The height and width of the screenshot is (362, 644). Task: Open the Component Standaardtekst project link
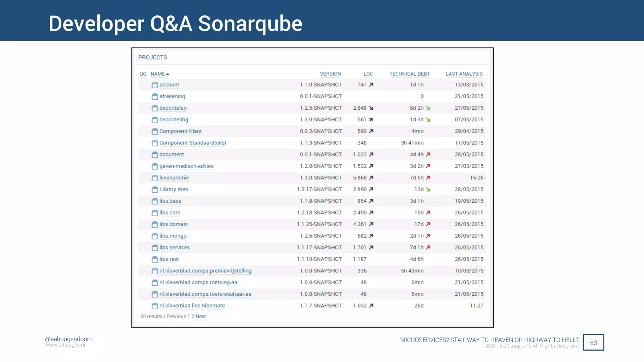pos(192,143)
